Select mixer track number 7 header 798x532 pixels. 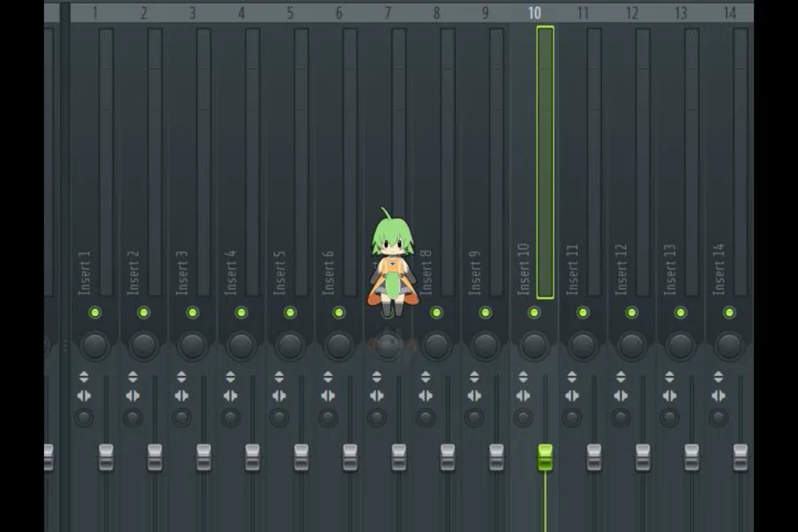click(387, 13)
